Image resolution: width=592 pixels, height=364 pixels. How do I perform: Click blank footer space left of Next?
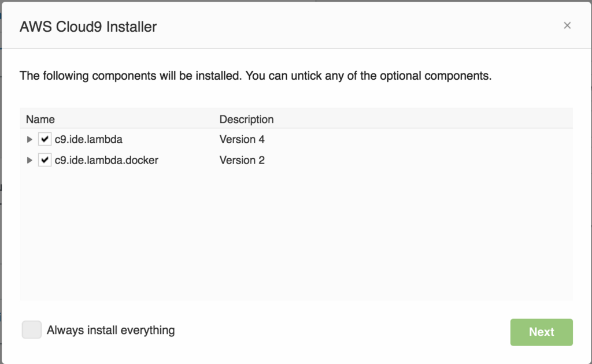[347, 332]
